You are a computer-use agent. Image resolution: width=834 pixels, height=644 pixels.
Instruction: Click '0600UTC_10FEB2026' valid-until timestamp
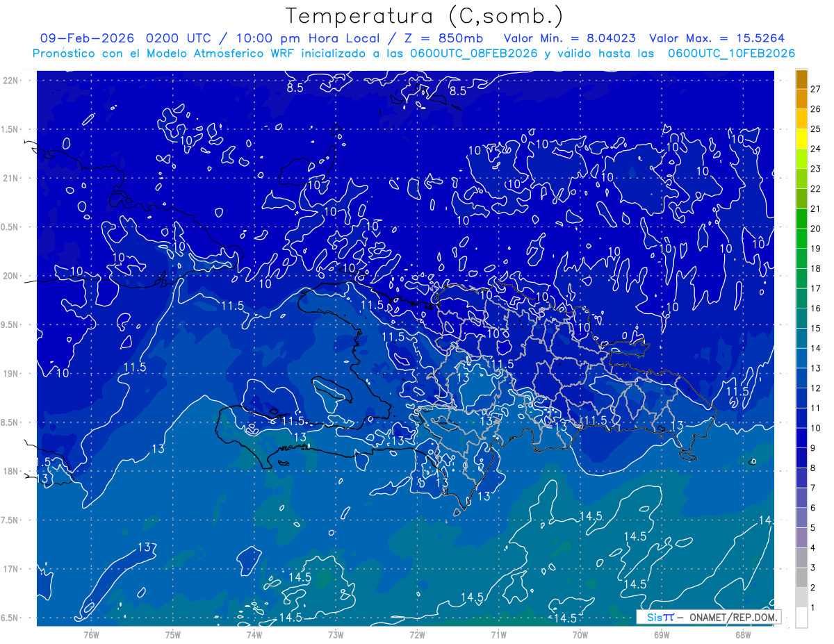[731, 53]
